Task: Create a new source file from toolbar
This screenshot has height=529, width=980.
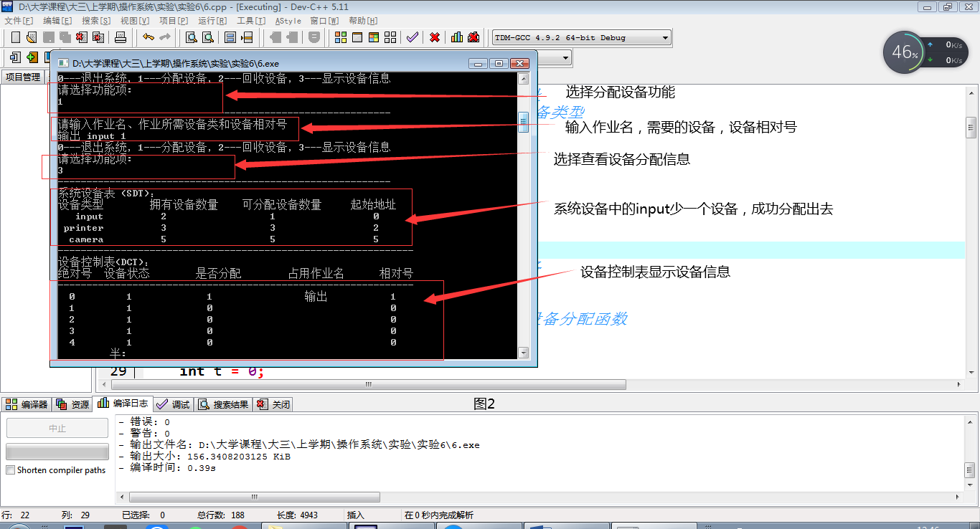Action: 14,37
